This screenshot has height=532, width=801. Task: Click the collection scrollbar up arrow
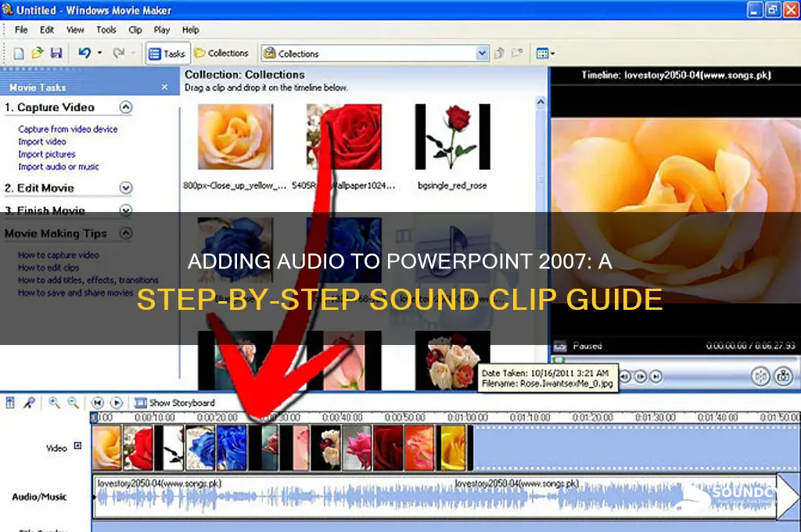click(541, 102)
